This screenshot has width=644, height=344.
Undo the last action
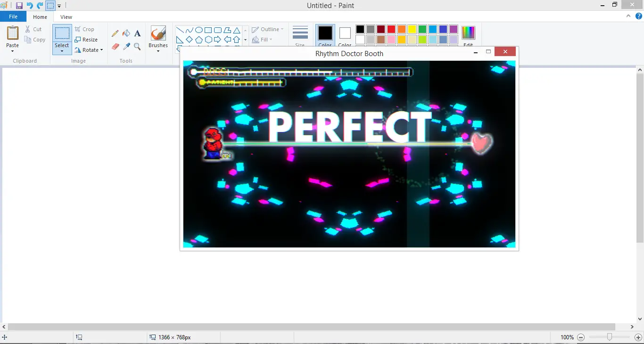coord(29,6)
